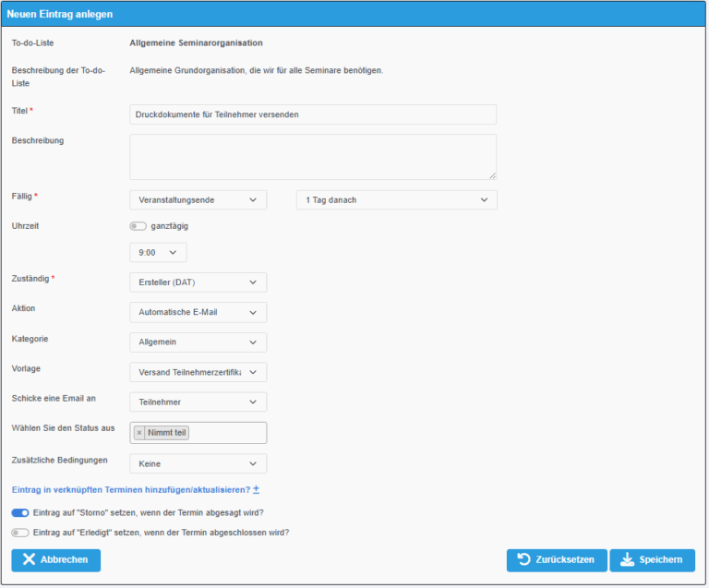Click into the 'Beschreibung' text area

[313, 157]
